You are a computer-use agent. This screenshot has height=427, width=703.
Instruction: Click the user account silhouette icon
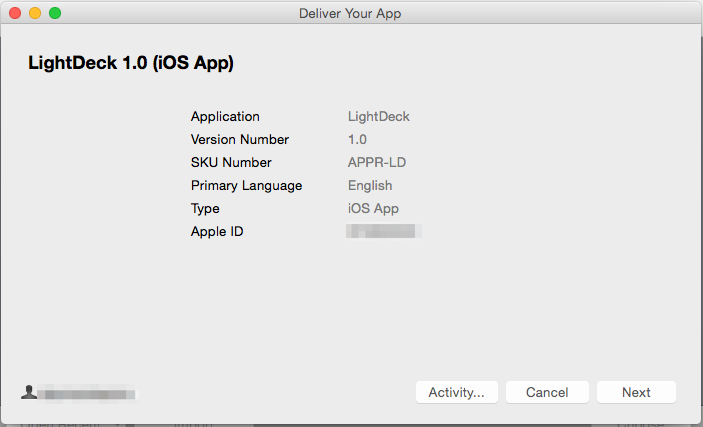(x=28, y=393)
